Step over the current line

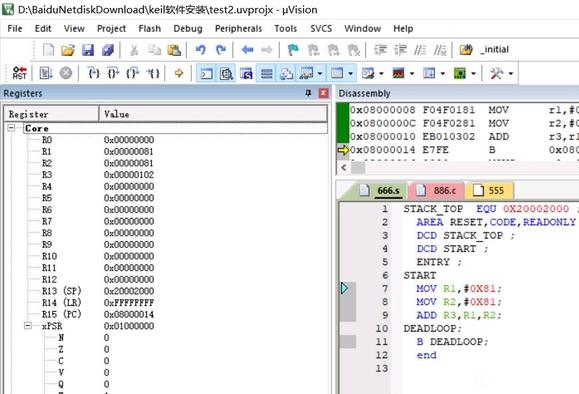[x=113, y=73]
